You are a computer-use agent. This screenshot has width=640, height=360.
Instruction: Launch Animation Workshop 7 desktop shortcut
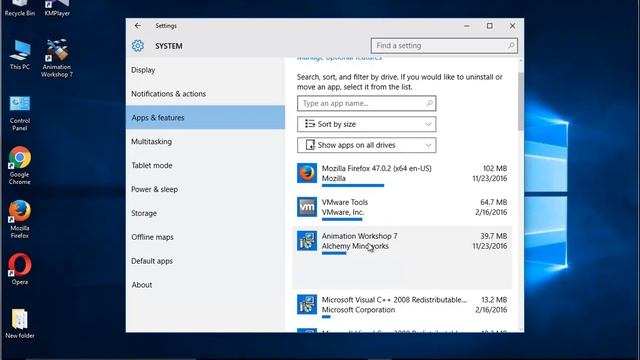pyautogui.click(x=57, y=58)
